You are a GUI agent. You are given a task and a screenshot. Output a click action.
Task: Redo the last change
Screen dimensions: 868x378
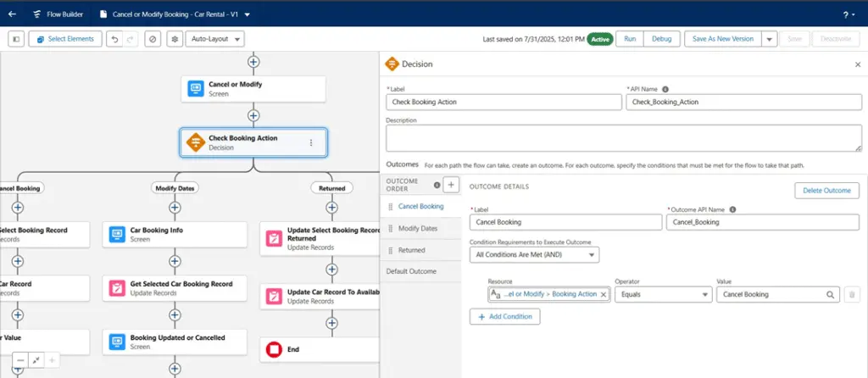coord(130,39)
